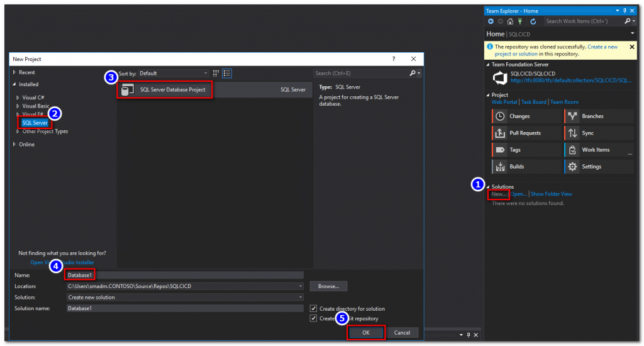Switch template list to list view
Screen dimensions: 644x346
[226, 73]
